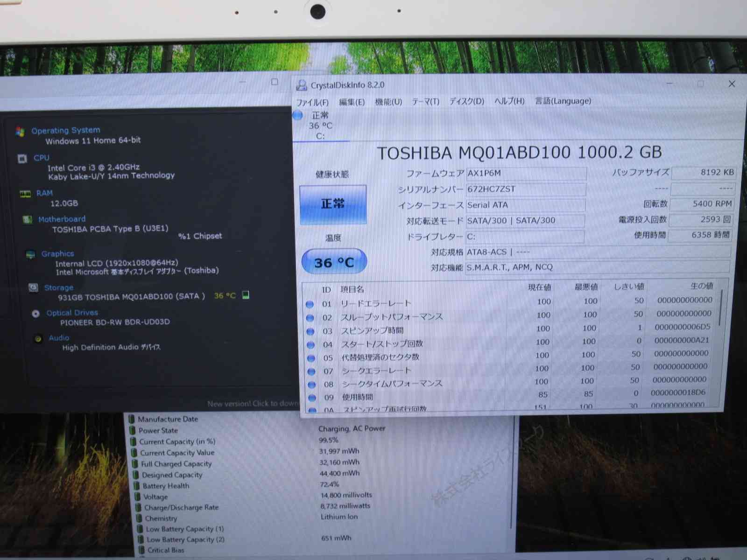
Task: Click status circle for 03 スピンアップ時間
Action: point(310,331)
